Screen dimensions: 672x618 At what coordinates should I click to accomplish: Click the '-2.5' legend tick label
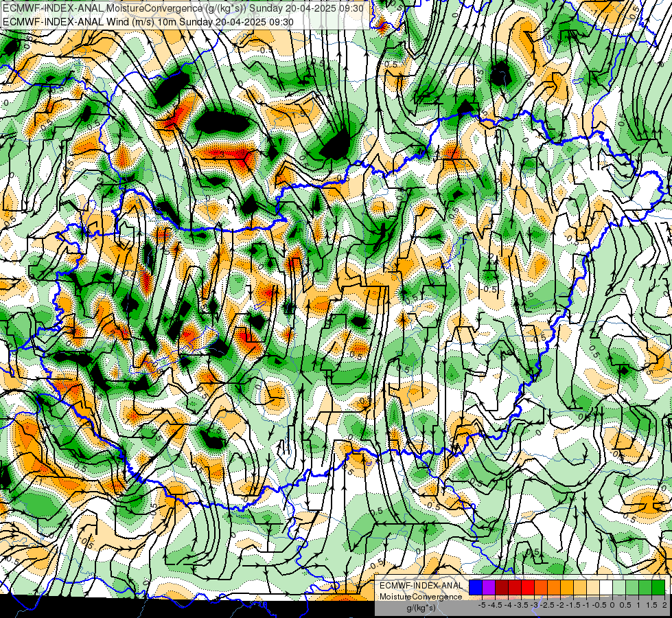[x=548, y=605]
